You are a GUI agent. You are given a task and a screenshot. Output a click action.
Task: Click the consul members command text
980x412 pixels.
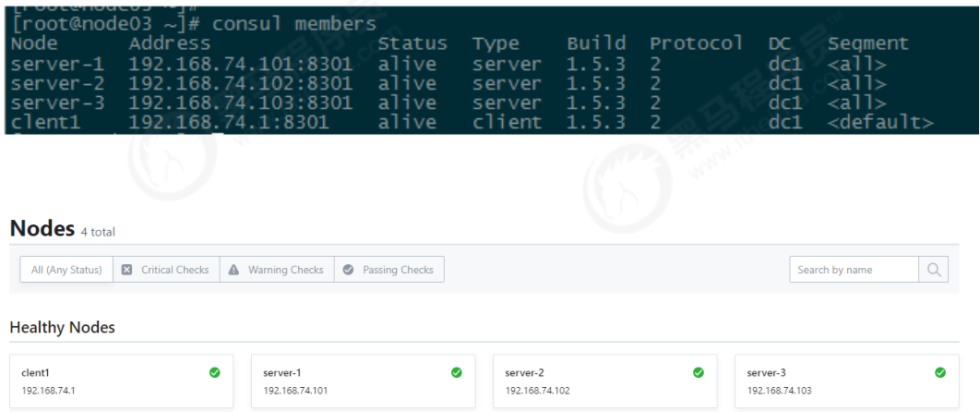pyautogui.click(x=294, y=24)
